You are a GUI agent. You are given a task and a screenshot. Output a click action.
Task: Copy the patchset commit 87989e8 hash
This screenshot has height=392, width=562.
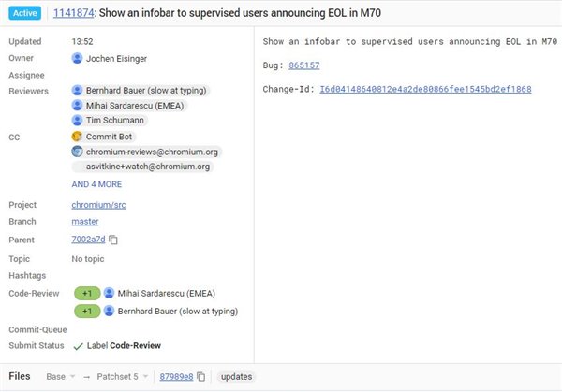pyautogui.click(x=201, y=377)
